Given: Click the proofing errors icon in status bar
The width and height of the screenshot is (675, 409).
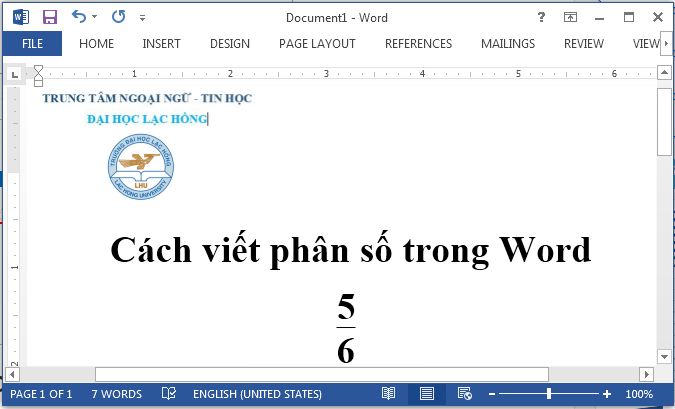Looking at the screenshot, I should click(x=169, y=394).
